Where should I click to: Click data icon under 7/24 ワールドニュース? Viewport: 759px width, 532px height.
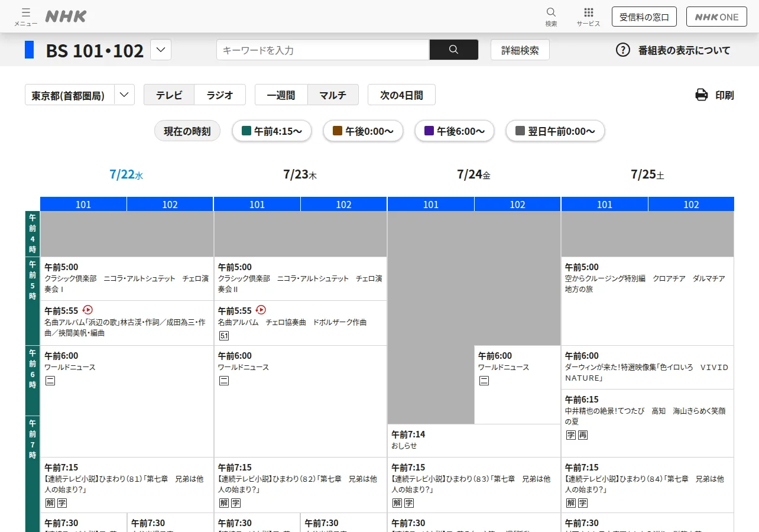[484, 381]
